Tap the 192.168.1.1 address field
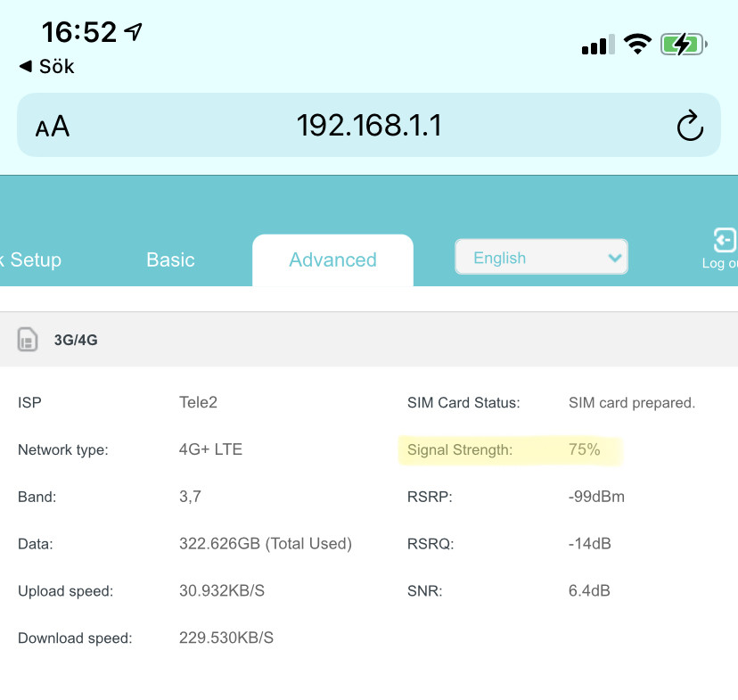The width and height of the screenshot is (738, 700). click(369, 126)
